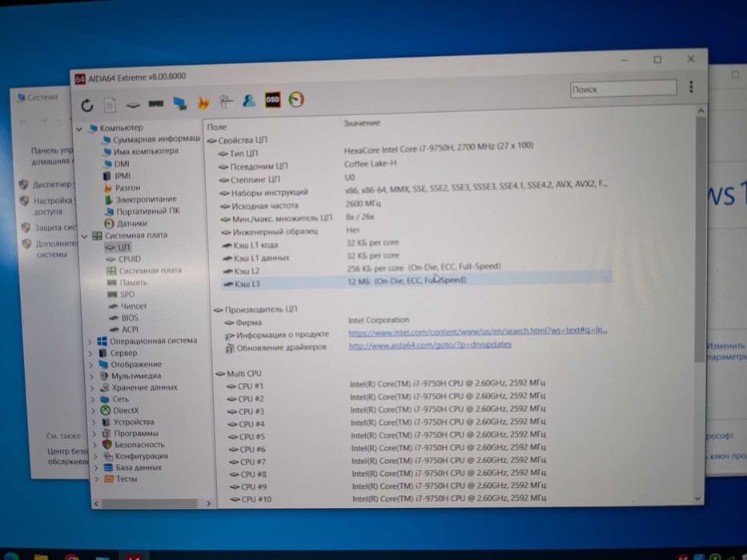Open the IPMI tree item

[x=118, y=176]
